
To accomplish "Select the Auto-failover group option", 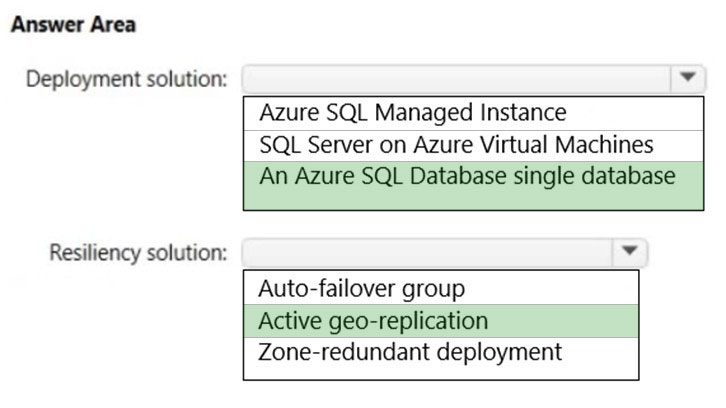I will [441, 288].
